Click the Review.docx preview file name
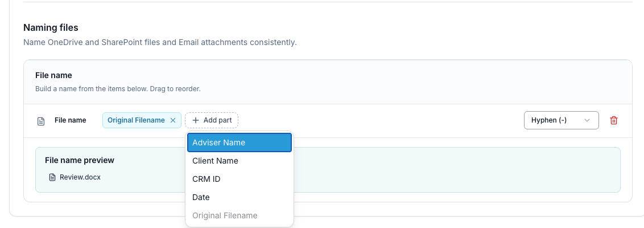The image size is (644, 228). pyautogui.click(x=80, y=177)
